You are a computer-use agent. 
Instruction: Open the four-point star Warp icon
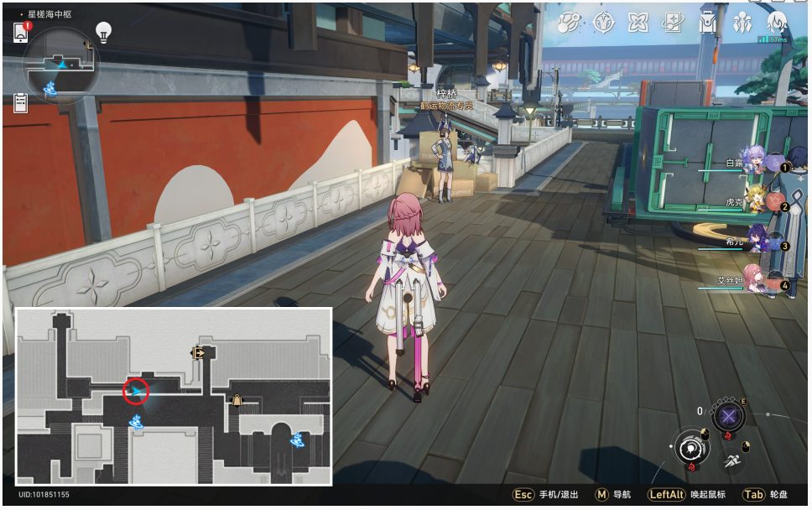point(638,23)
